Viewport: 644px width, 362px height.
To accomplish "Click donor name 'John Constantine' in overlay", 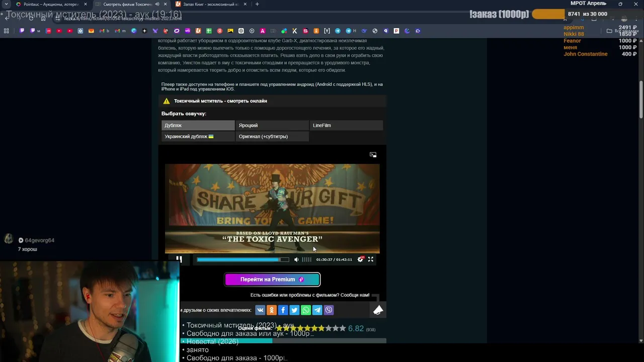I will coord(586,54).
